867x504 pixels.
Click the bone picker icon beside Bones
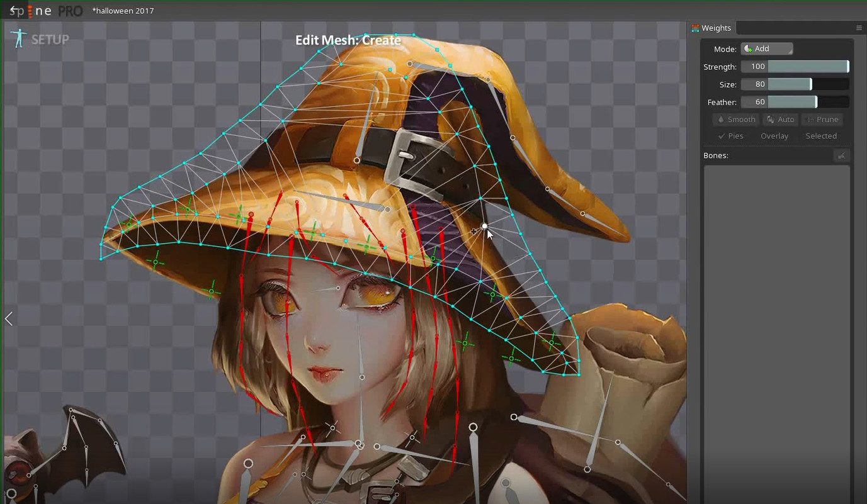point(841,155)
